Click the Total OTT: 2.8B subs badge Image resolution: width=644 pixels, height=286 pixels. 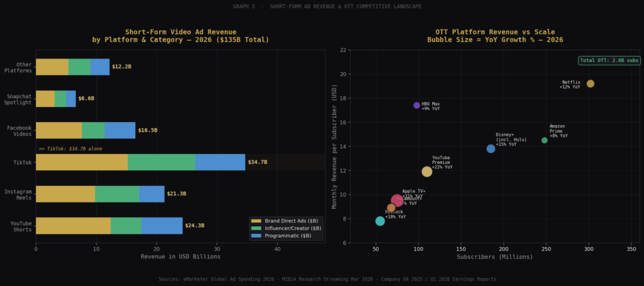609,60
